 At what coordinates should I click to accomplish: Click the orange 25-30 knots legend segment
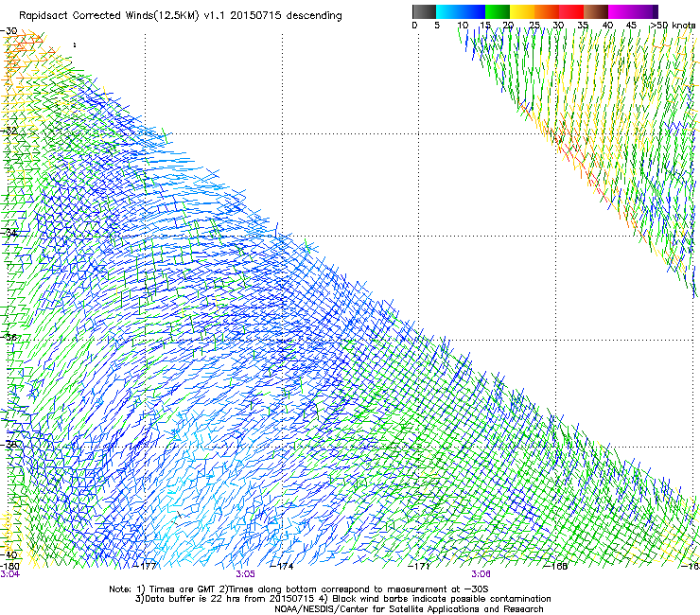click(x=547, y=11)
